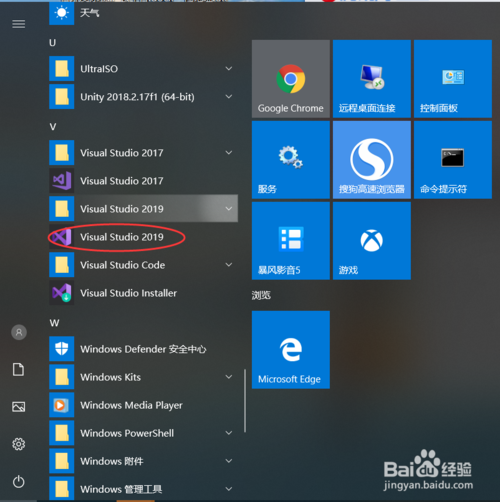
Task: Jump via the letter V header
Action: [53, 127]
